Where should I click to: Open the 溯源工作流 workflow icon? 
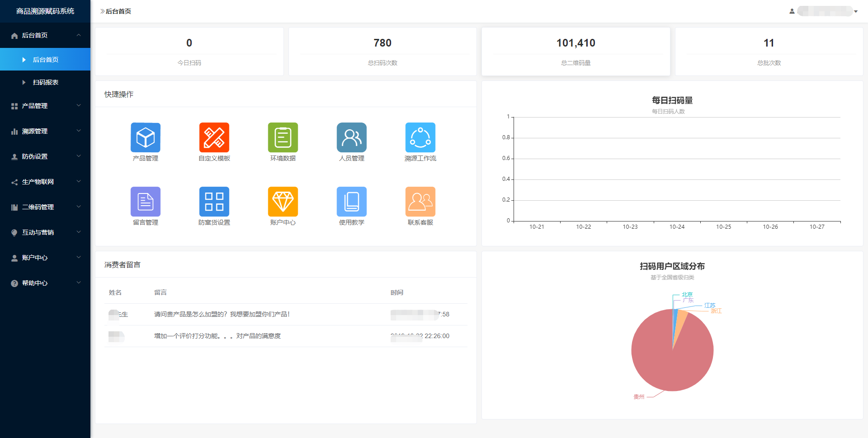[420, 137]
